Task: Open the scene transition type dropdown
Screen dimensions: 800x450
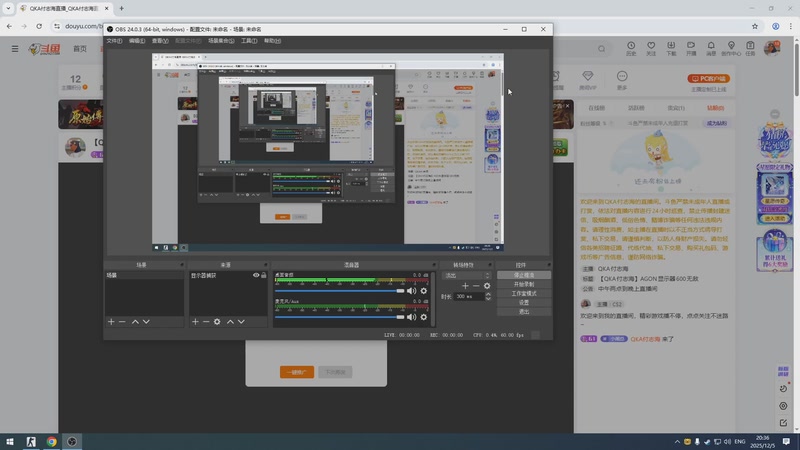Action: [x=467, y=276]
